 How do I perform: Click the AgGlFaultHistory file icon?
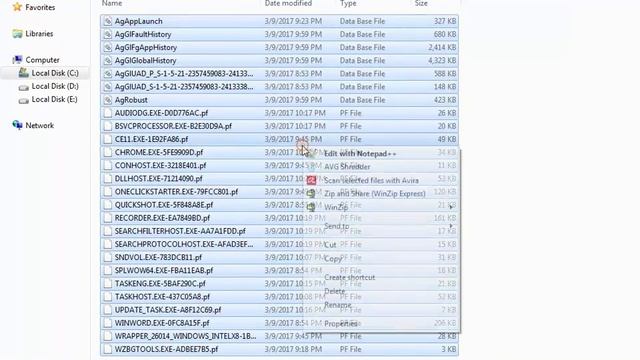click(108, 34)
